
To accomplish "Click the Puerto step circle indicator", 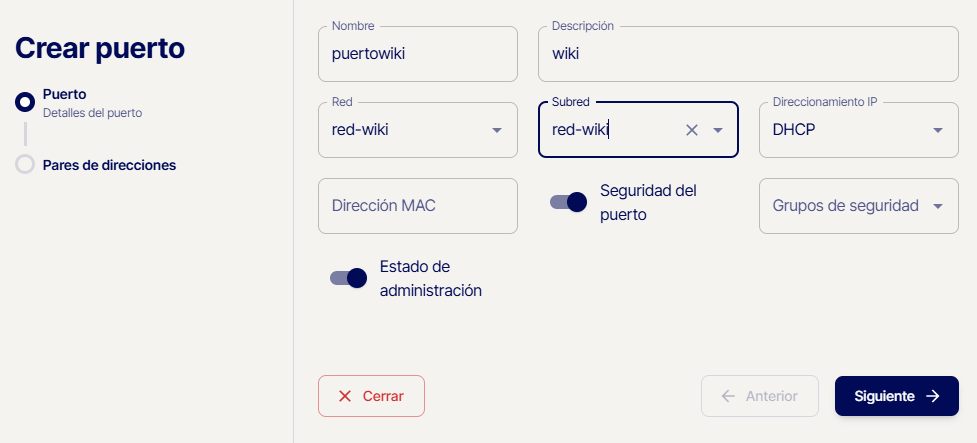I will [25, 101].
